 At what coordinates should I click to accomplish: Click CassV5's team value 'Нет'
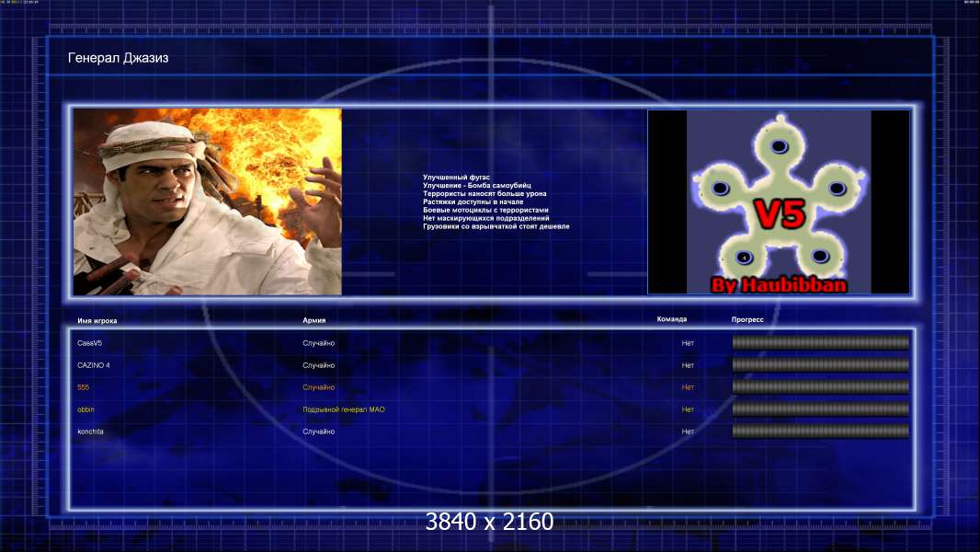pyautogui.click(x=688, y=343)
